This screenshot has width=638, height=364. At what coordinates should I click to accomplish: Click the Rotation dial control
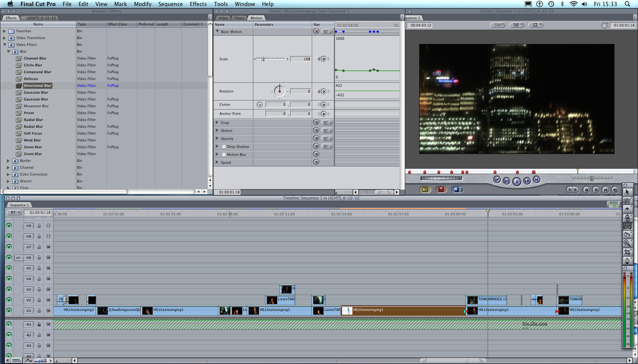coord(280,91)
